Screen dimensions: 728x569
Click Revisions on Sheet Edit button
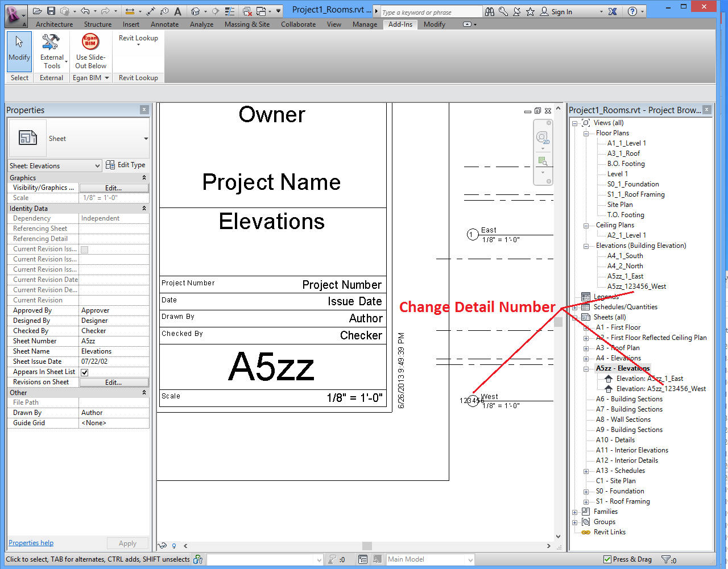click(114, 383)
